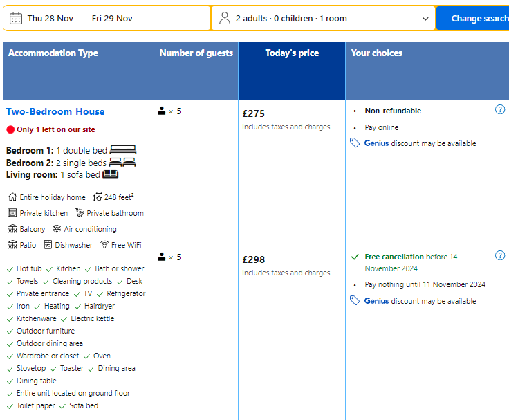Click the Pay online text
Viewport: 509px width, 420px height.
tap(382, 127)
